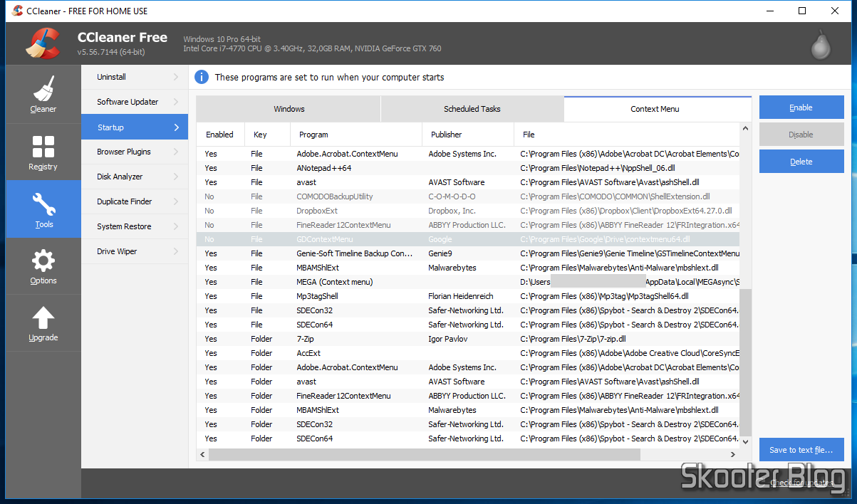Select the AccExt row
Viewport: 857px width, 504px height.
(469, 353)
